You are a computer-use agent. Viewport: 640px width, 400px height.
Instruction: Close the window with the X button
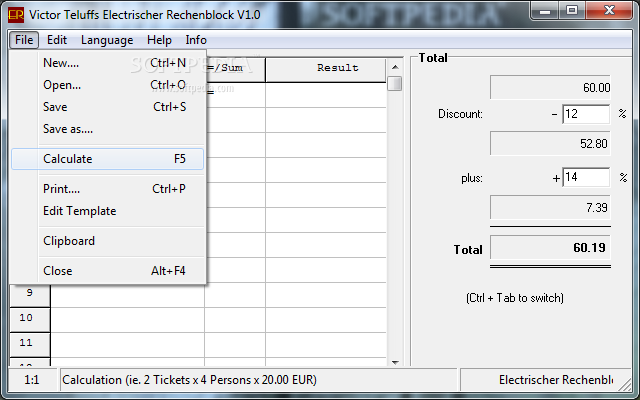tap(609, 11)
